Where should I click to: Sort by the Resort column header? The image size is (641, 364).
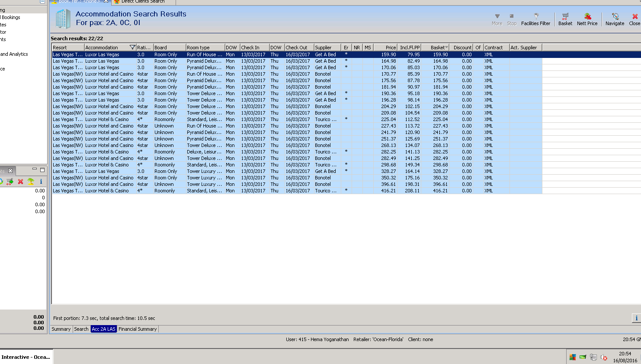[68, 48]
